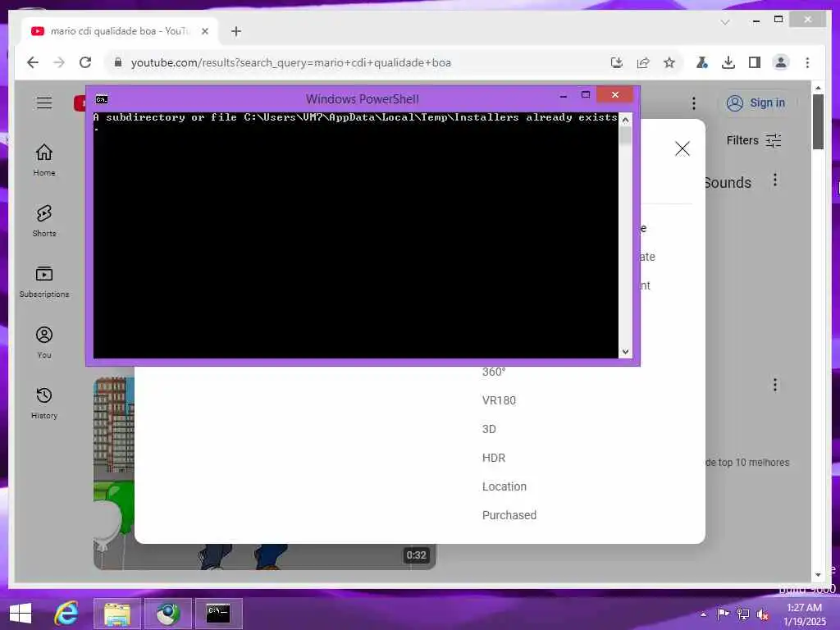Open Subscriptions in the sidebar
The width and height of the screenshot is (840, 630).
[44, 281]
